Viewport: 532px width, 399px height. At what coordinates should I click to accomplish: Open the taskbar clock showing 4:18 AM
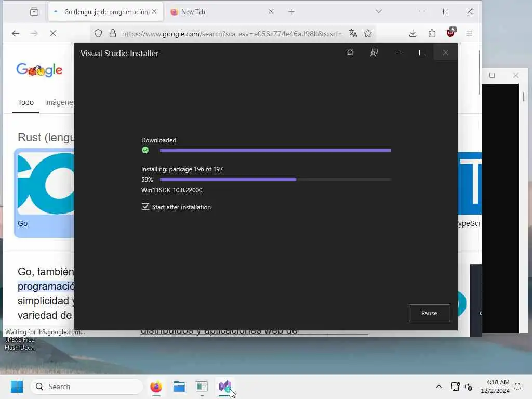495,387
